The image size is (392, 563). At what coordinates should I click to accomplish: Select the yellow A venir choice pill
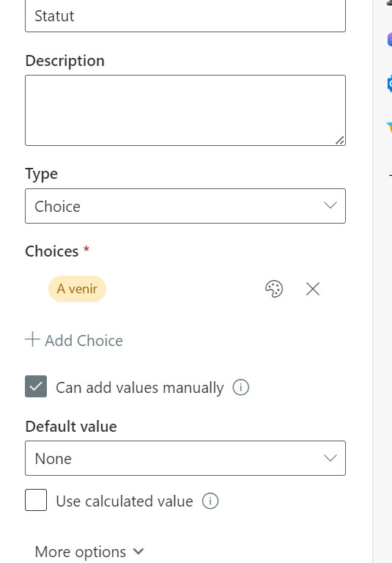(x=77, y=289)
